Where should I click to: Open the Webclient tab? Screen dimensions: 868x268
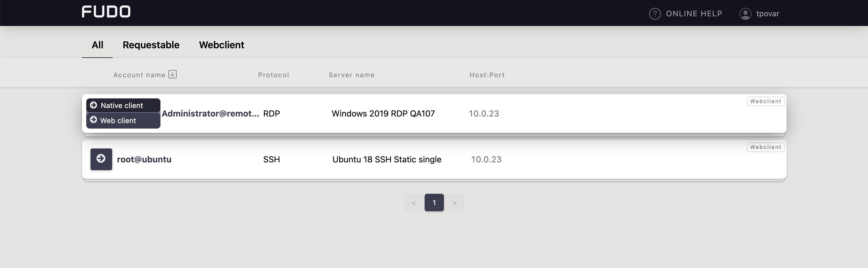221,45
